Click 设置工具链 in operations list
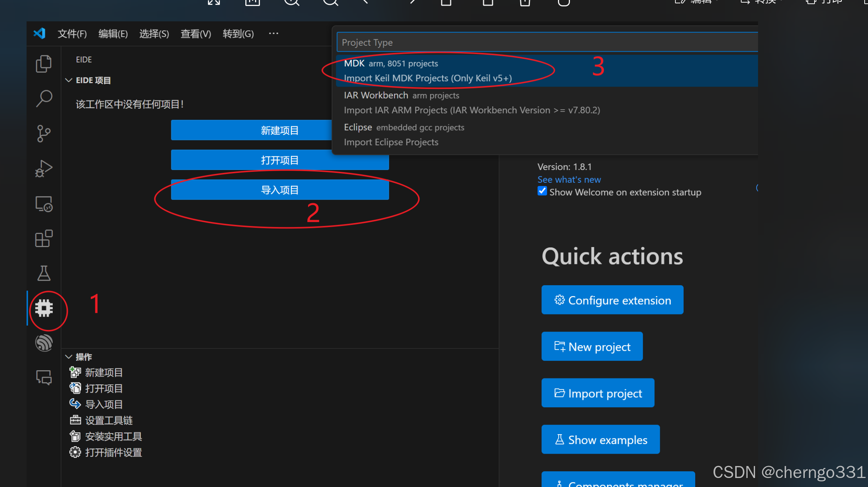This screenshot has height=487, width=868. tap(108, 420)
